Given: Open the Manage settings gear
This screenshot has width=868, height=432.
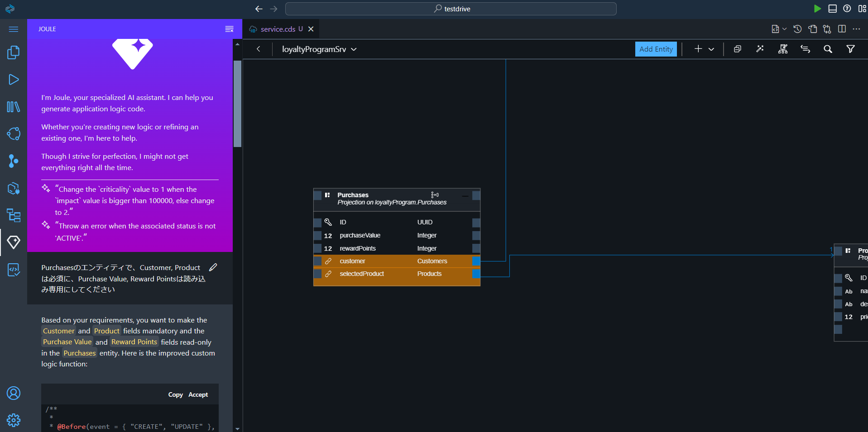Looking at the screenshot, I should [14, 420].
